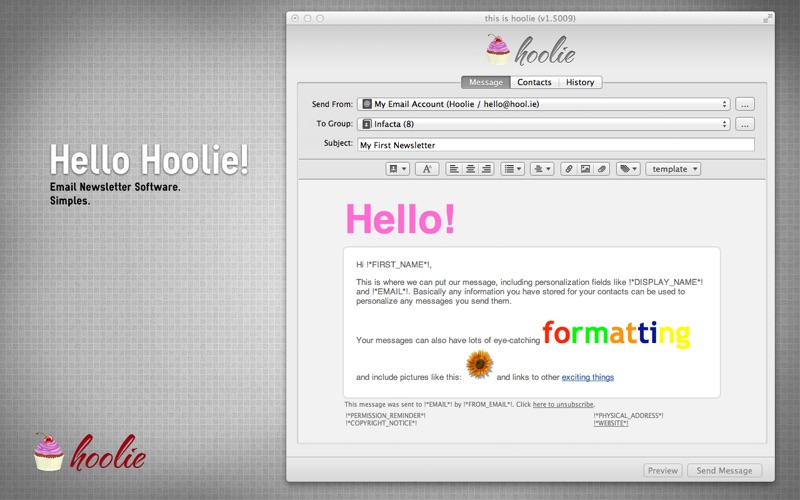Click the rainbow 'formatting' text
This screenshot has height=500, width=800.
(x=616, y=333)
